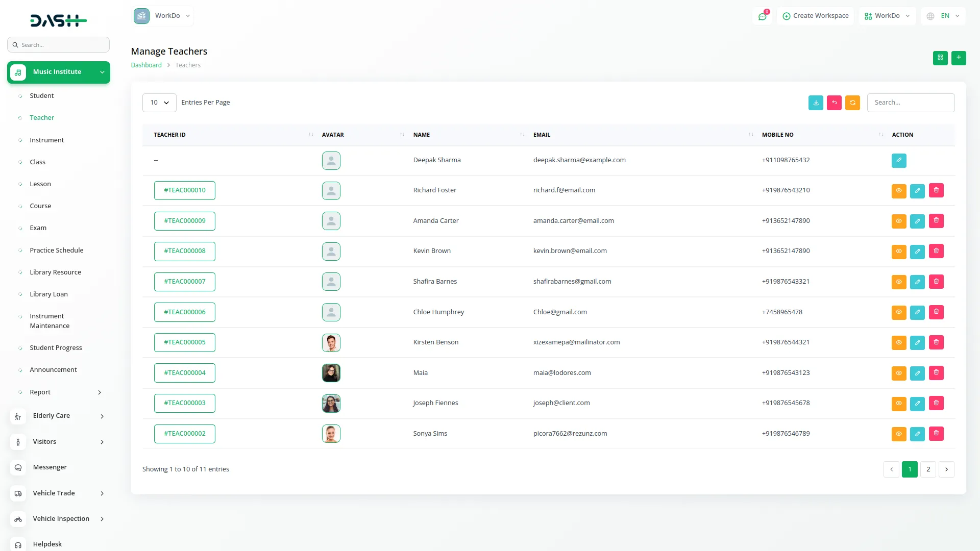This screenshot has width=980, height=551.
Task: View Sonya Sims via eye icon
Action: 899,434
